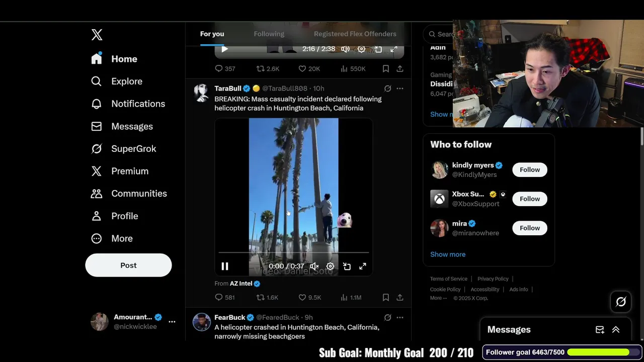644x362 pixels.
Task: Show more who-to-follow suggestions
Action: 448,254
